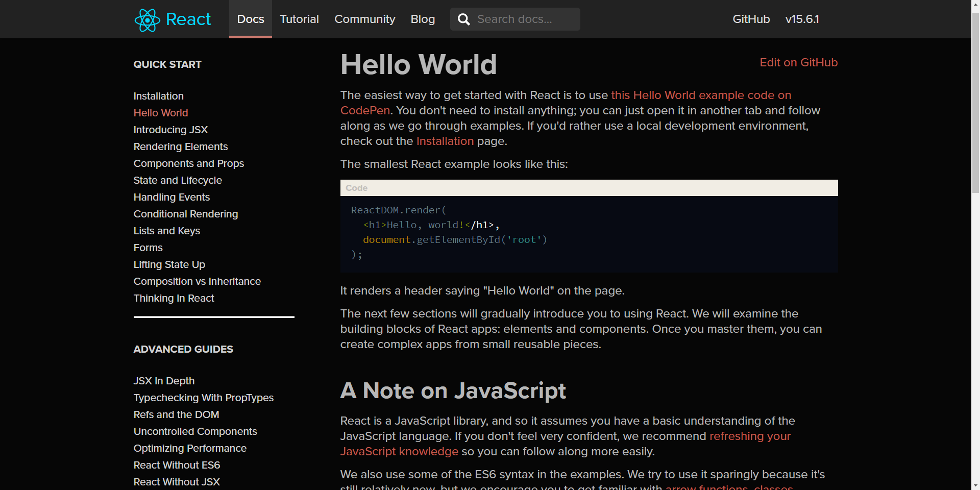Click the scrollbar up arrow
The image size is (980, 490).
coord(975,4)
